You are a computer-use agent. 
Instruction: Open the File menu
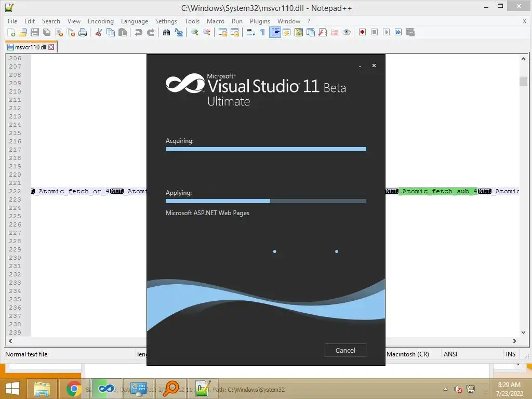tap(12, 21)
